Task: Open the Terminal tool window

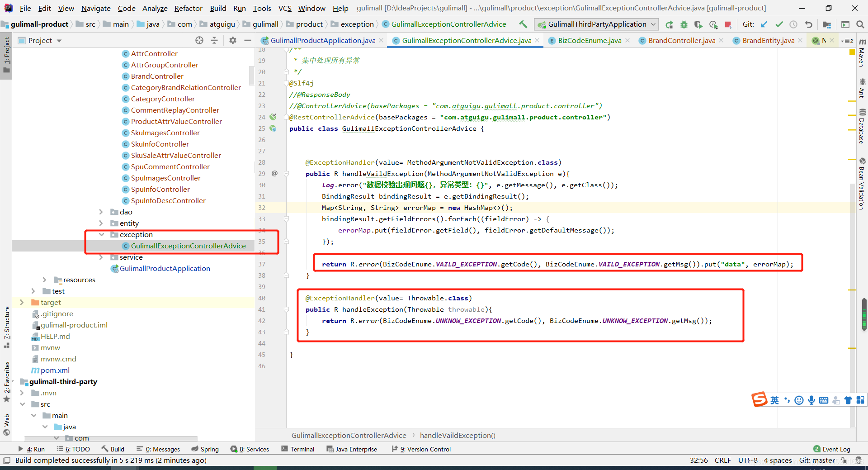Action: (297, 449)
